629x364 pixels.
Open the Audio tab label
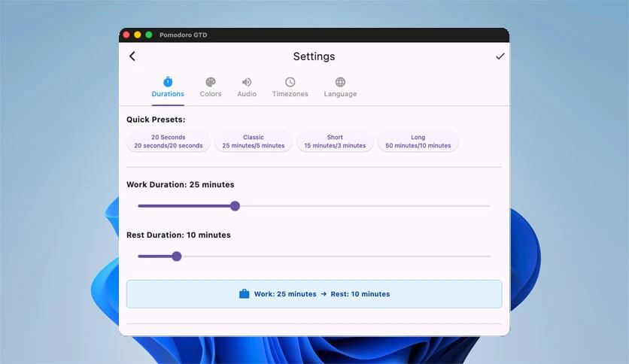point(247,94)
